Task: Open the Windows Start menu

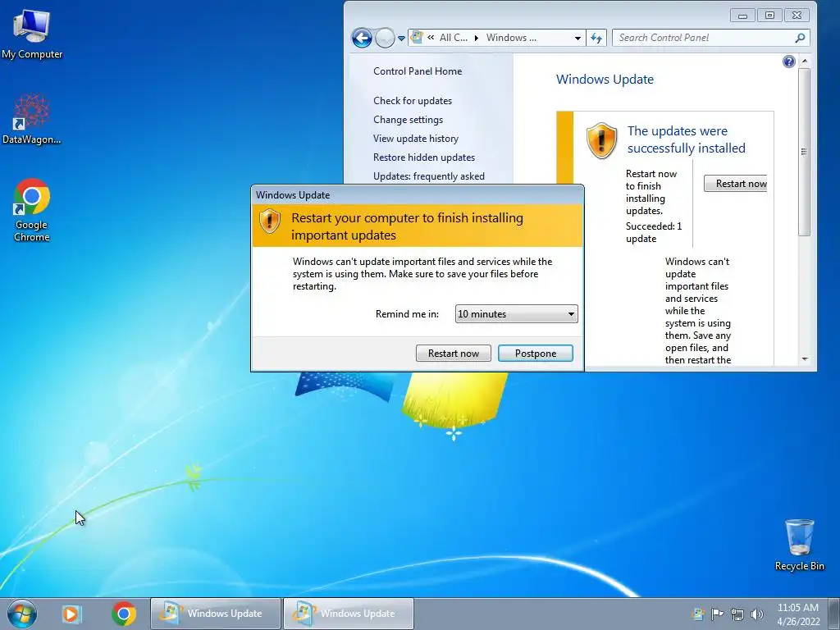Action: 22,614
